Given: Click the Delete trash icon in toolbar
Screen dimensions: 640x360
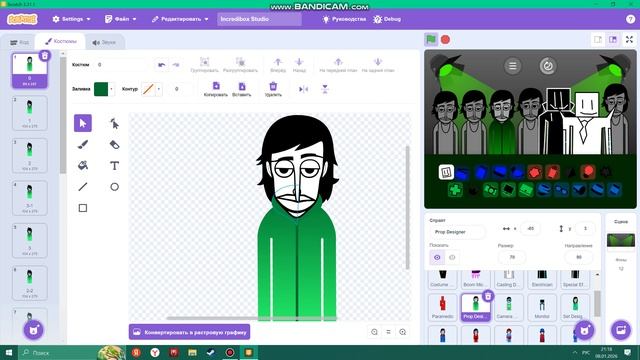Looking at the screenshot, I should (273, 86).
